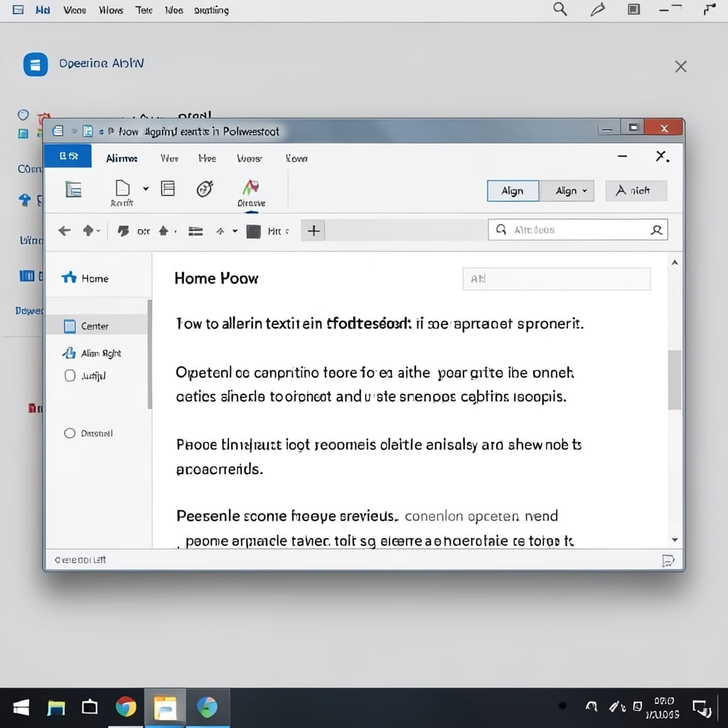Click the list layout icon in ribbon
Viewport: 728px width, 728px height.
tap(74, 189)
